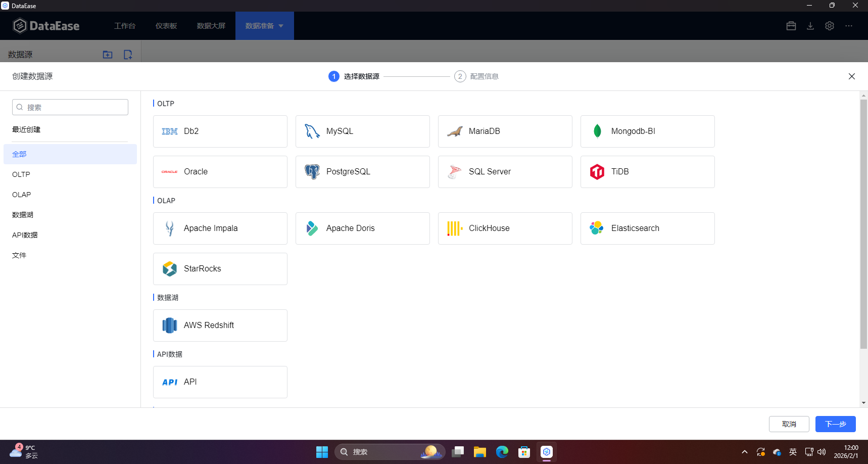Screen dimensions: 868x464
Task: Open the volume control in system tray
Action: point(822,452)
